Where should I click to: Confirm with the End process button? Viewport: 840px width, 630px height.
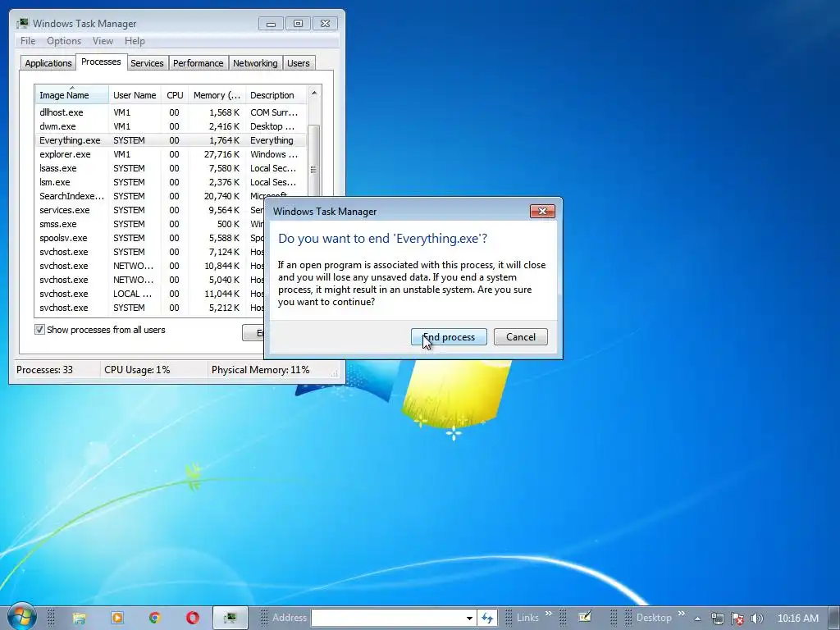pos(449,337)
